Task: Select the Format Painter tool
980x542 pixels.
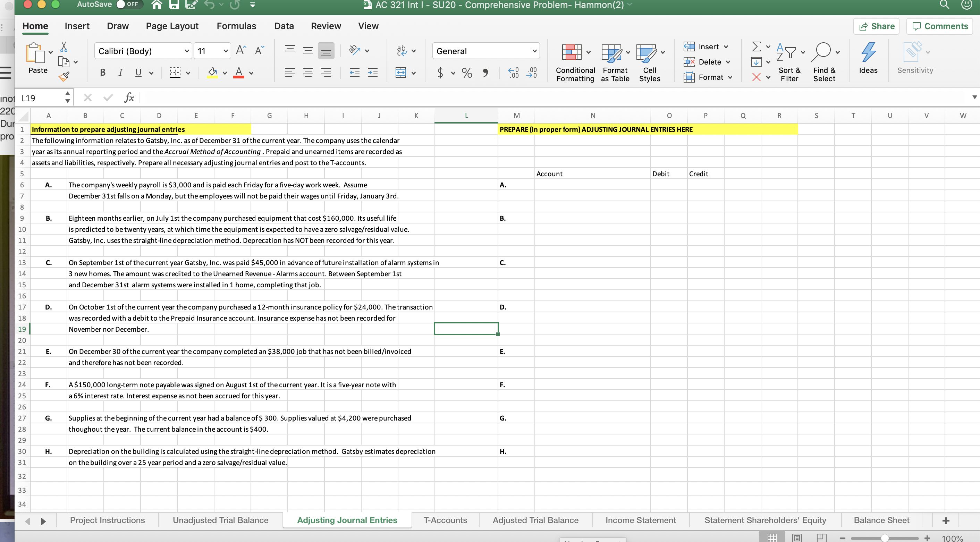Action: 64,76
